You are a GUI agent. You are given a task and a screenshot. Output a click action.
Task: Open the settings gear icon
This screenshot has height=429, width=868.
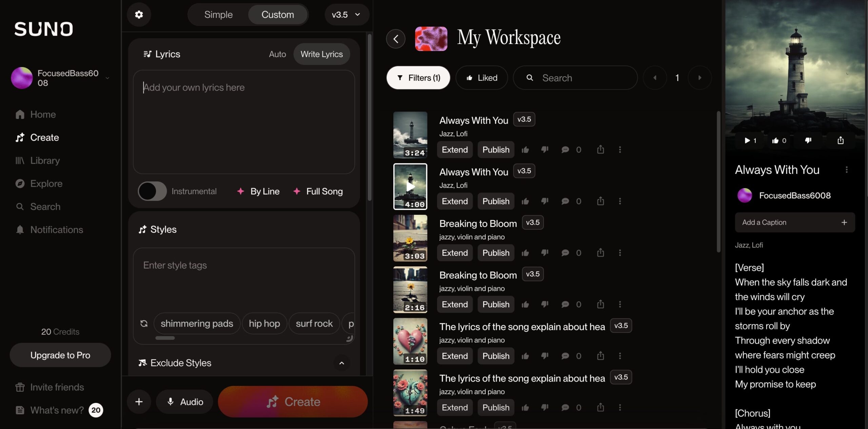139,15
